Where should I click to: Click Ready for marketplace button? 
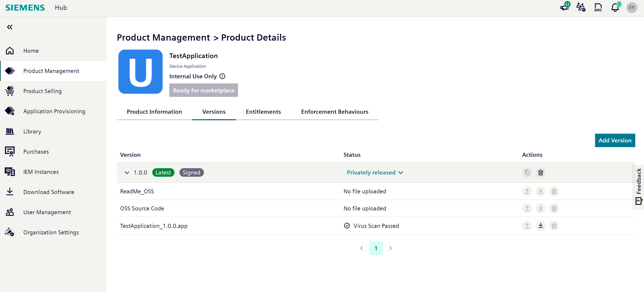pyautogui.click(x=203, y=90)
